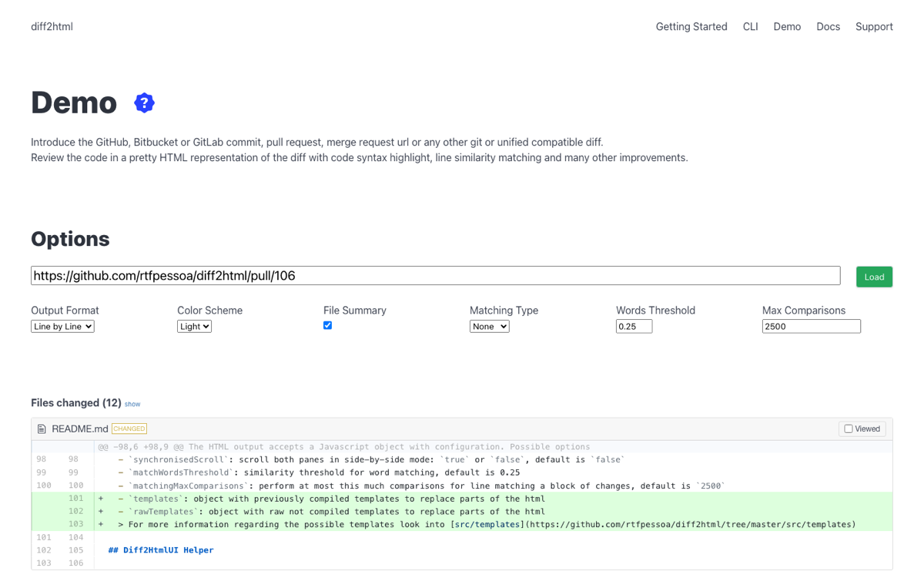Click the added line containing `rawTemplates`
This screenshot has width=924, height=578.
pyautogui.click(x=493, y=512)
